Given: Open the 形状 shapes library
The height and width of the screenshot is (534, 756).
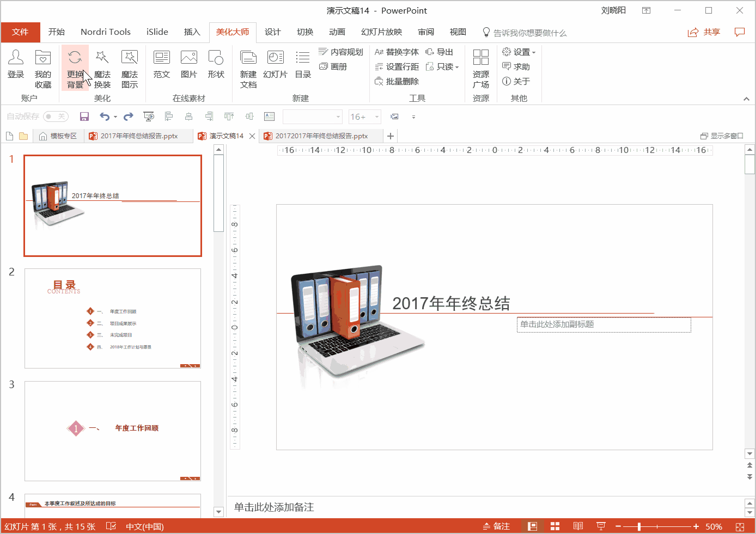Looking at the screenshot, I should [x=216, y=65].
